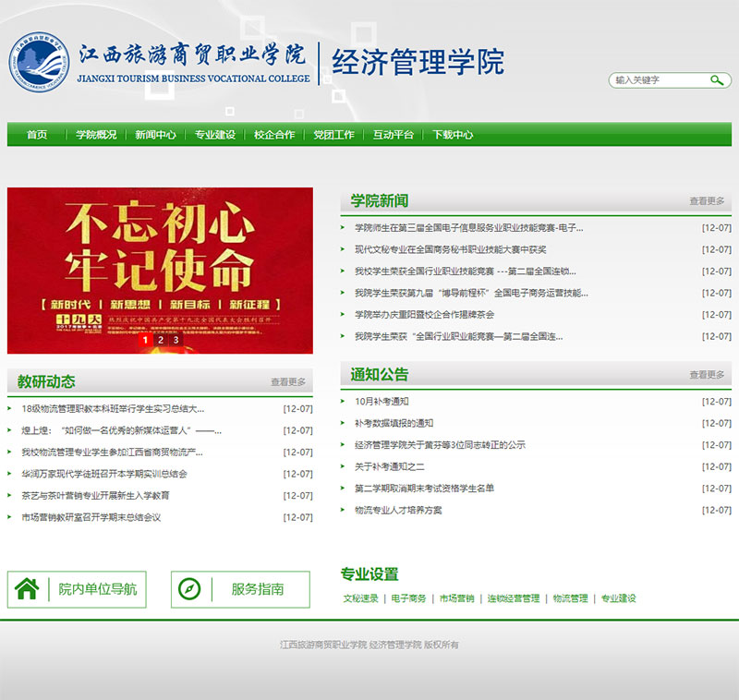Open the 物流专业人才培养方案 notice
The width and height of the screenshot is (739, 700).
[x=398, y=510]
